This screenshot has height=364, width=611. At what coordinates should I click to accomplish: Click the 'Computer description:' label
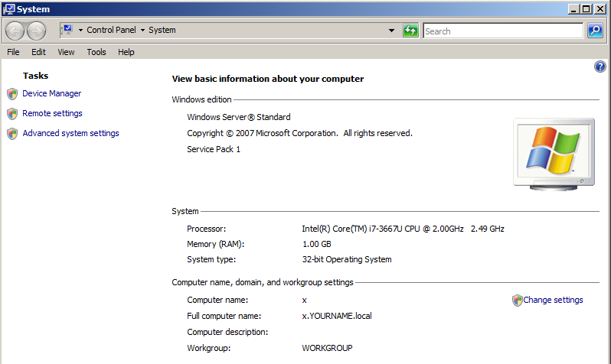click(x=227, y=332)
